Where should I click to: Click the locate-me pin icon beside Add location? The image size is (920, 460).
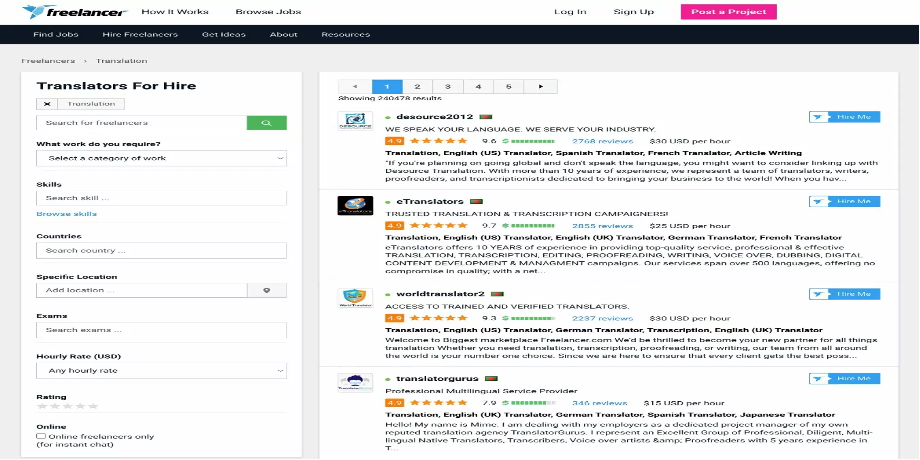coord(267,290)
